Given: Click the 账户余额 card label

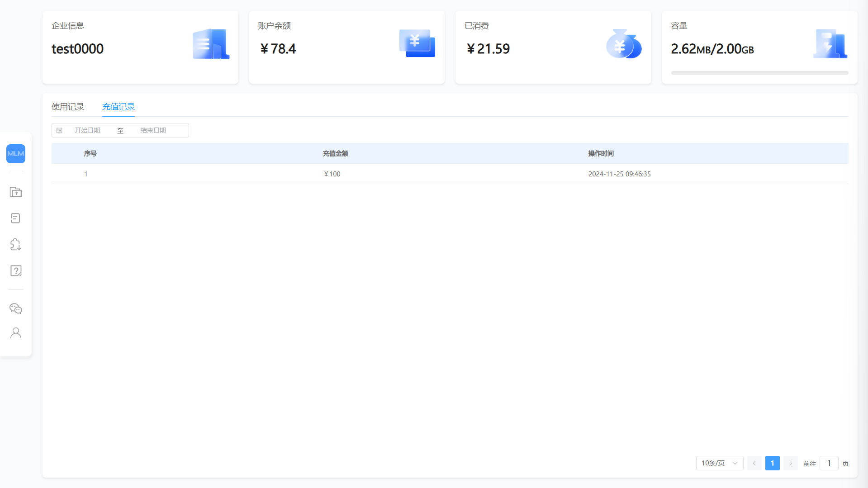Looking at the screenshot, I should (x=275, y=26).
